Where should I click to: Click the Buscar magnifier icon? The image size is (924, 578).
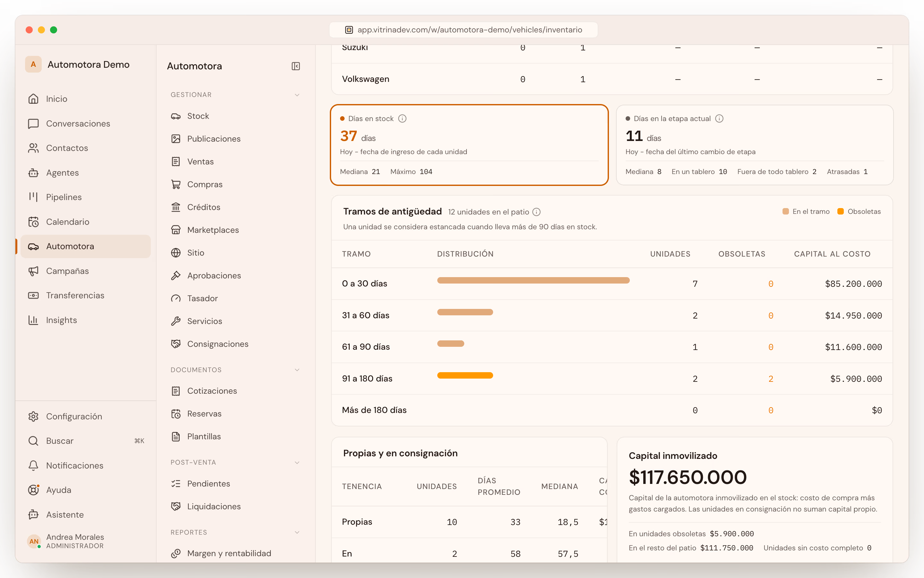point(33,441)
